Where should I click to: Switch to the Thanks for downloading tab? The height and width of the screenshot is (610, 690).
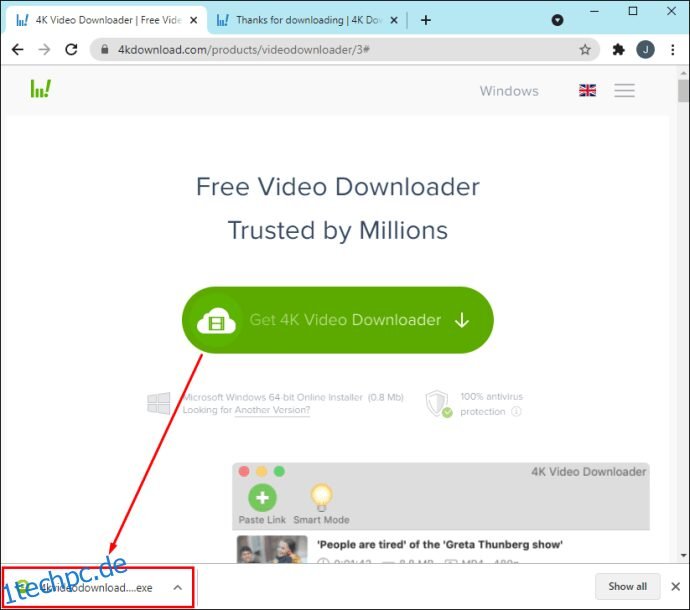pos(308,20)
